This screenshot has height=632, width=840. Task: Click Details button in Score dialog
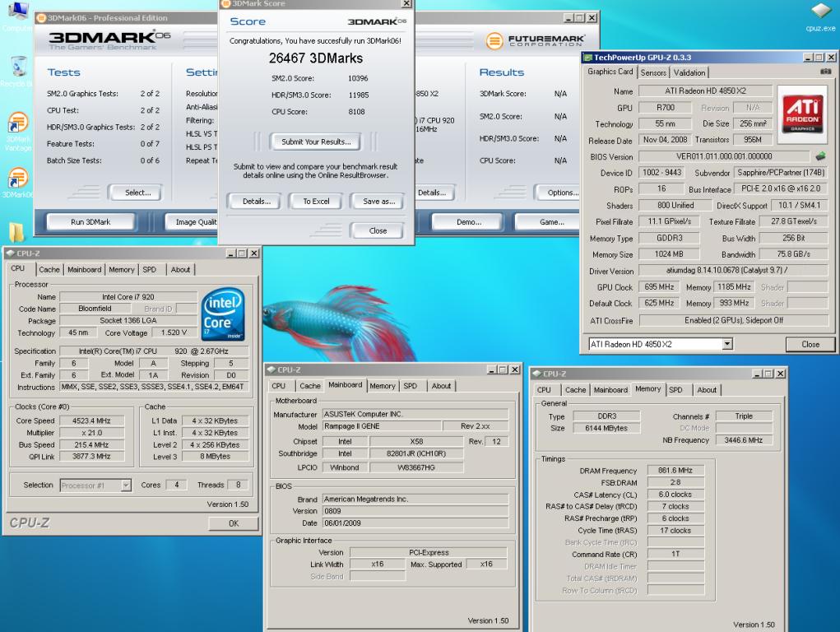(257, 202)
